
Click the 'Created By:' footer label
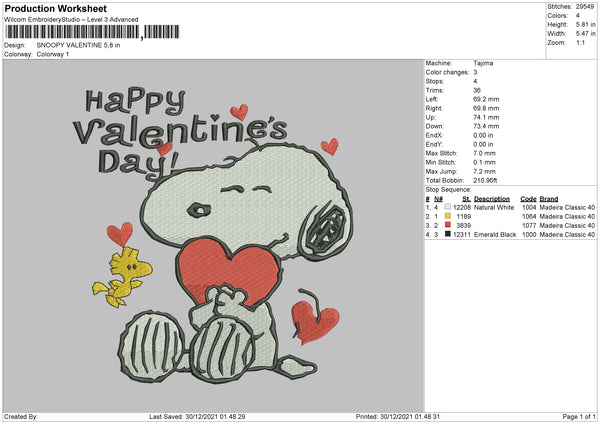point(21,416)
